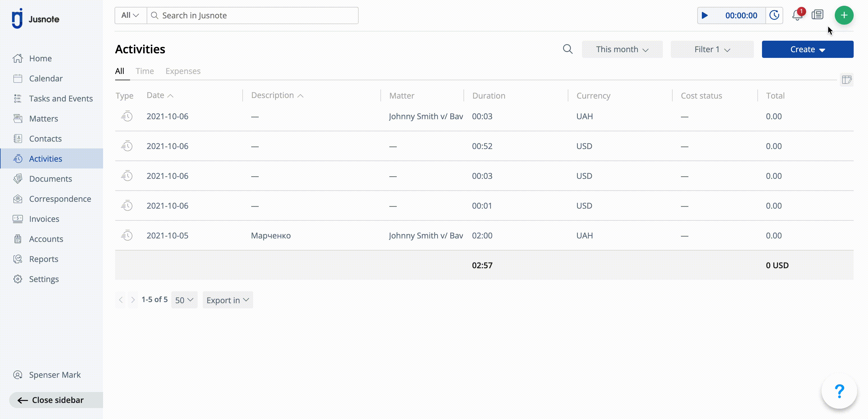Click the green plus quick-add button
Screen dimensions: 868x419
pos(844,15)
